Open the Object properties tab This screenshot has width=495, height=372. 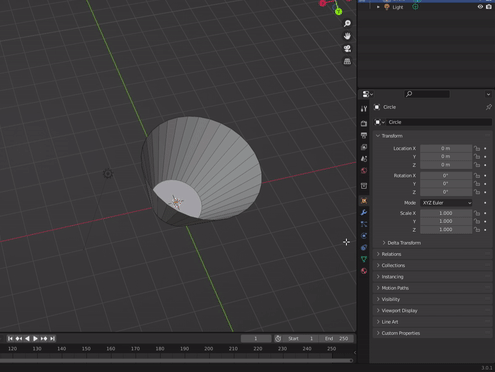click(364, 201)
